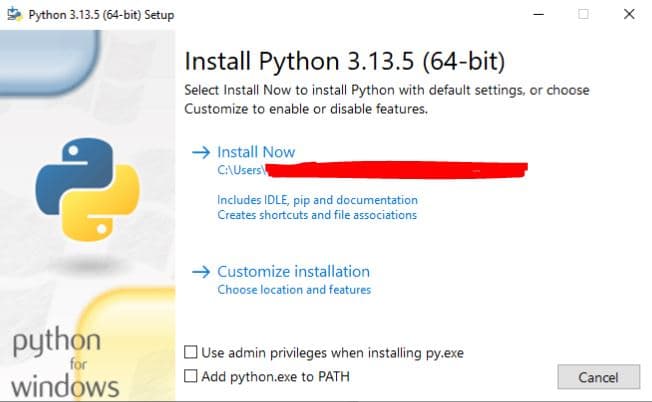Click the Select Install Now description paragraph
652x402 pixels.
coord(387,99)
